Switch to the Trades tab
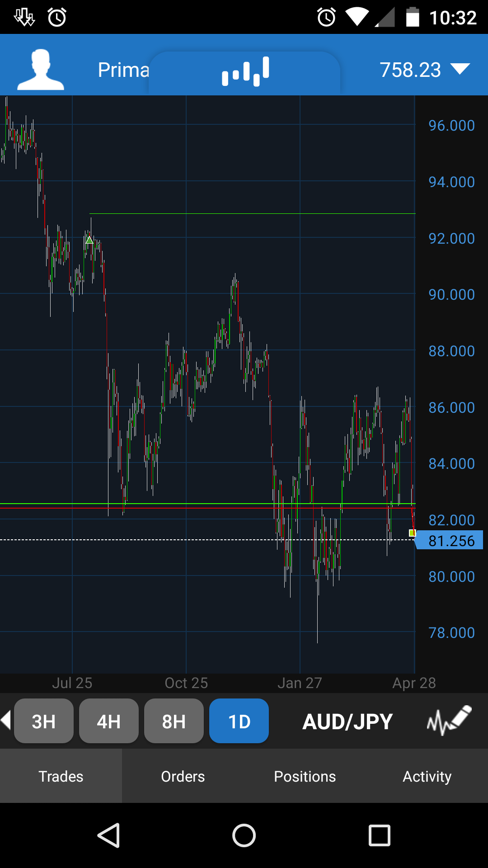Image resolution: width=488 pixels, height=868 pixels. [61, 776]
